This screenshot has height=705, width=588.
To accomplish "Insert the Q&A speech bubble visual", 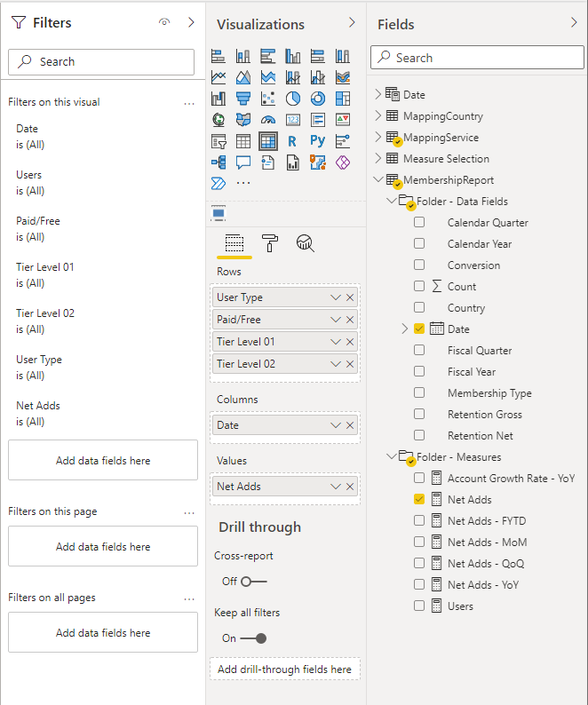I will pyautogui.click(x=243, y=162).
